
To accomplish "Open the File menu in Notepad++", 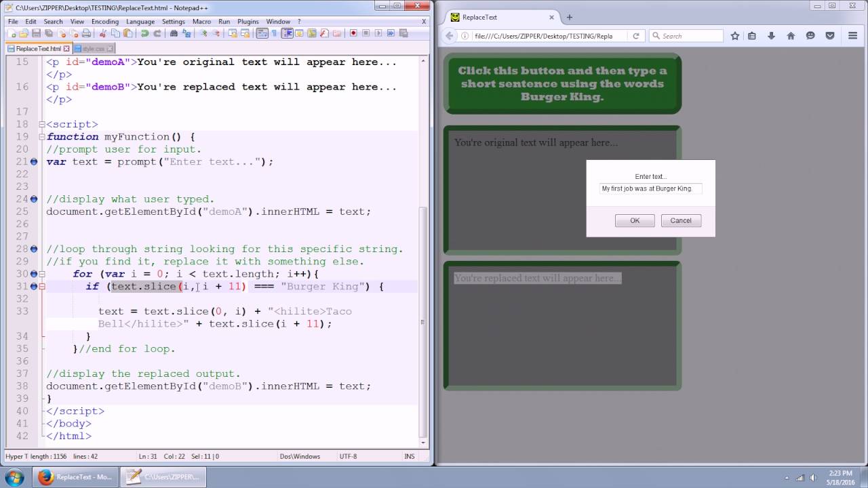I will [13, 22].
